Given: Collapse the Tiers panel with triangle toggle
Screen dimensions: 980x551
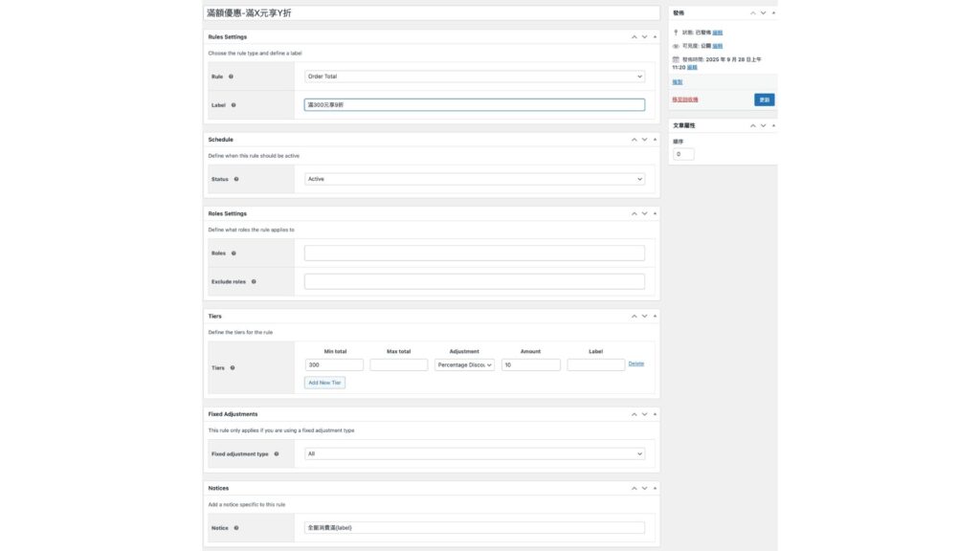Looking at the screenshot, I should [x=655, y=316].
